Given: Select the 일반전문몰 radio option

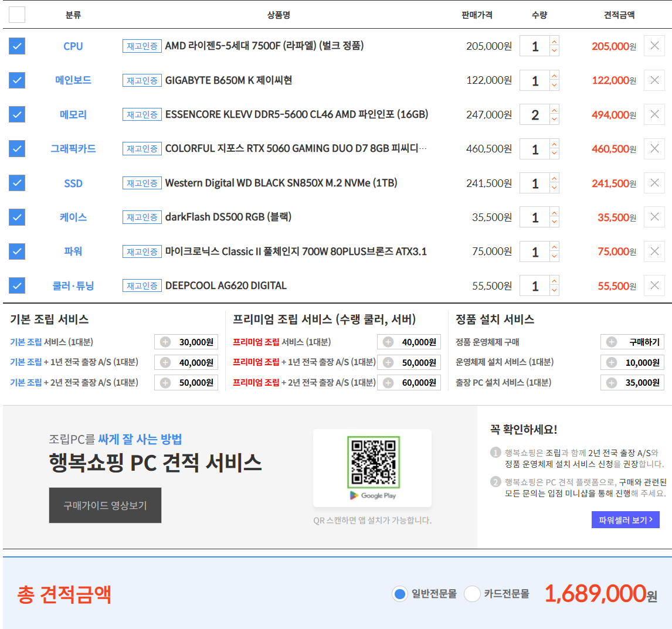Looking at the screenshot, I should [400, 594].
